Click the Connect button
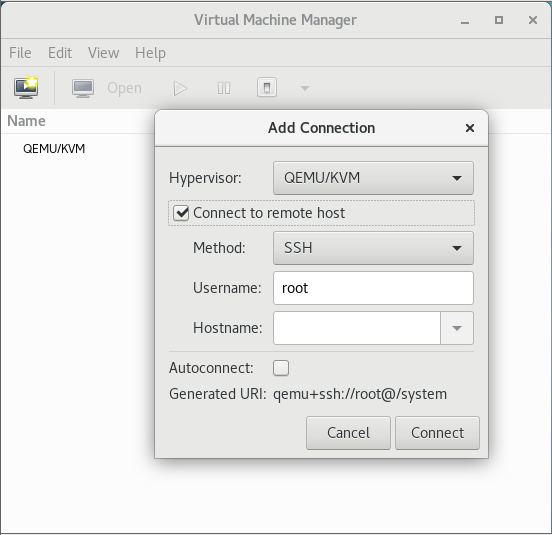 tap(437, 433)
